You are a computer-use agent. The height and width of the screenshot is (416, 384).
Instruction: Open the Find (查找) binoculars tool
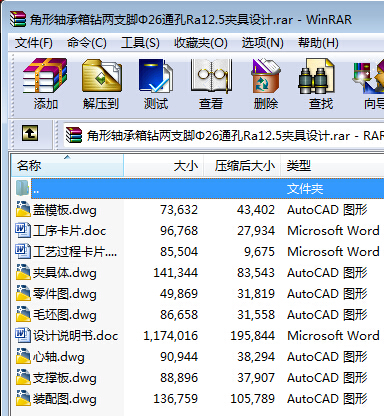tap(317, 76)
